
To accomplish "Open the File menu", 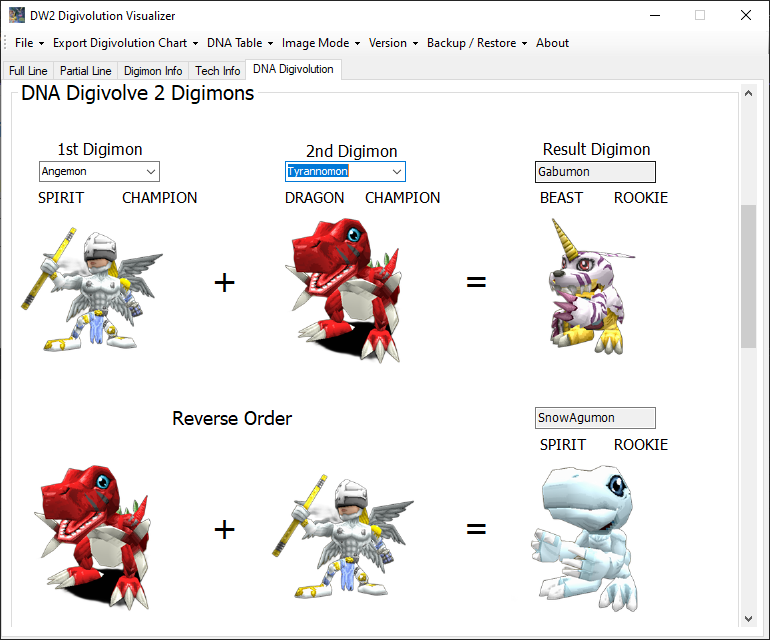I will (x=29, y=43).
